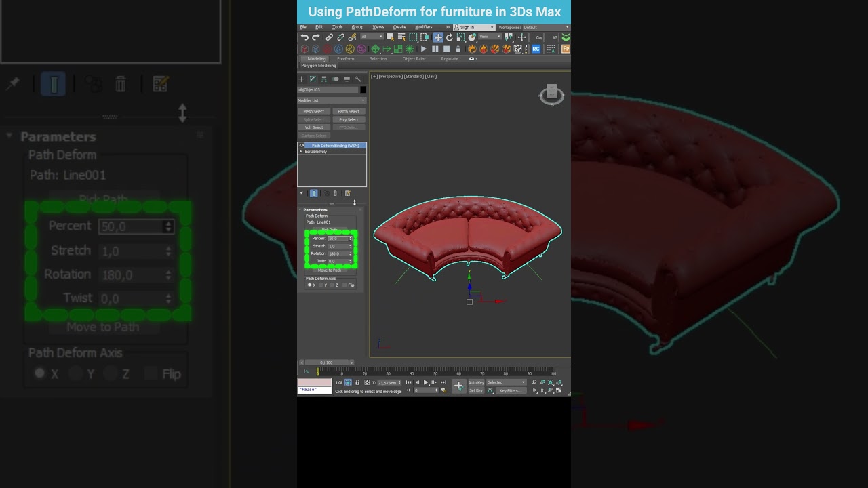This screenshot has width=868, height=488.
Task: Click the Redo arrow icon
Action: pos(316,37)
